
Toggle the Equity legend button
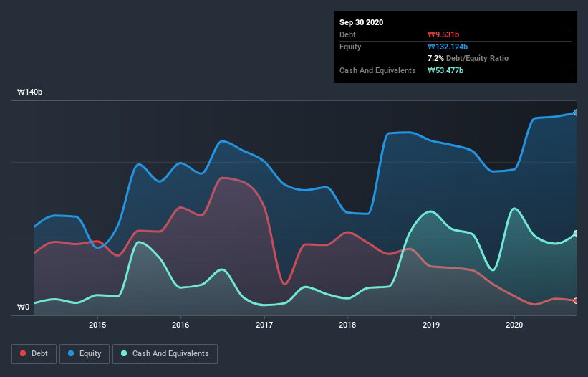[x=85, y=354]
